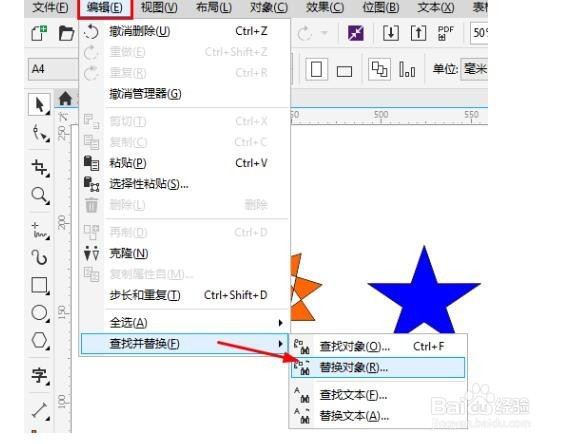Choose 撤消删除(U) from menu
This screenshot has height=444, width=562.
point(185,31)
